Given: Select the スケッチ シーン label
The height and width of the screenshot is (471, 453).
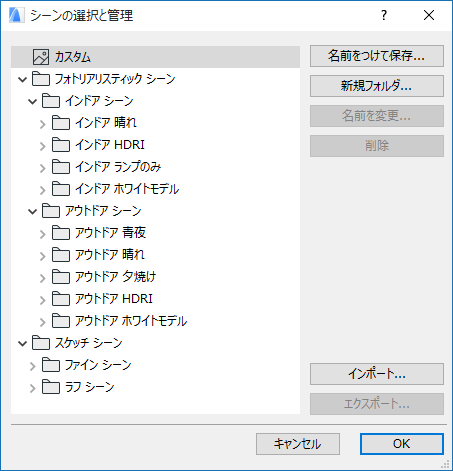Looking at the screenshot, I should pos(89,343).
